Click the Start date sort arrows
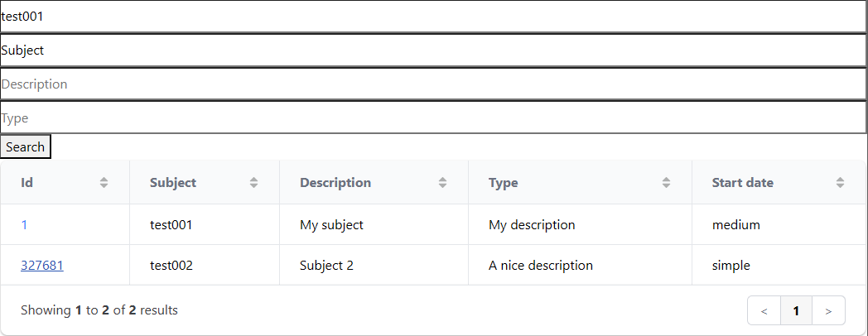The height and width of the screenshot is (336, 868). point(840,183)
